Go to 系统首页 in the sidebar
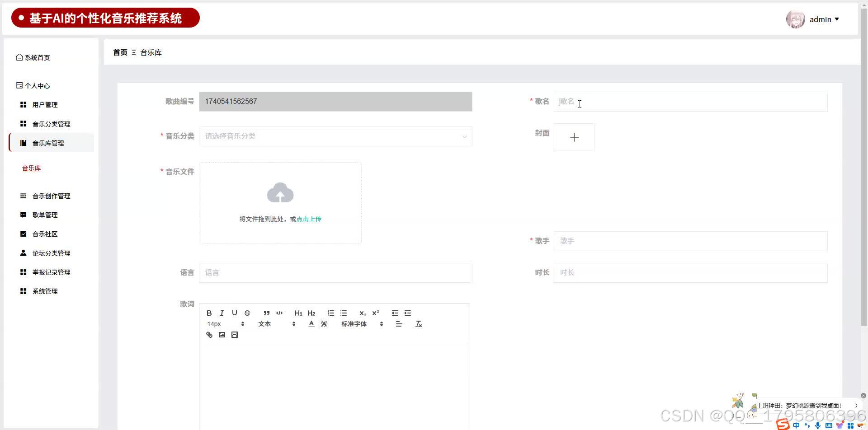This screenshot has width=868, height=430. coord(38,57)
